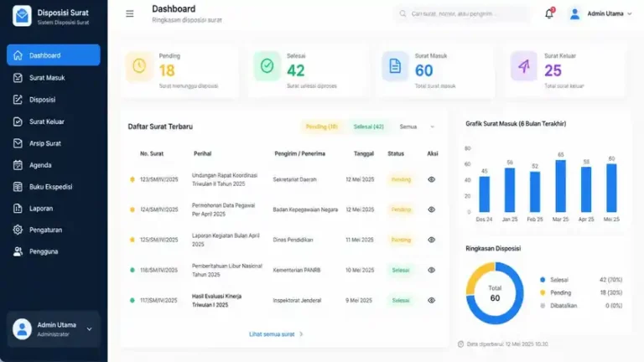644x362 pixels.
Task: Toggle the hamburger menu icon
Action: pyautogui.click(x=129, y=14)
